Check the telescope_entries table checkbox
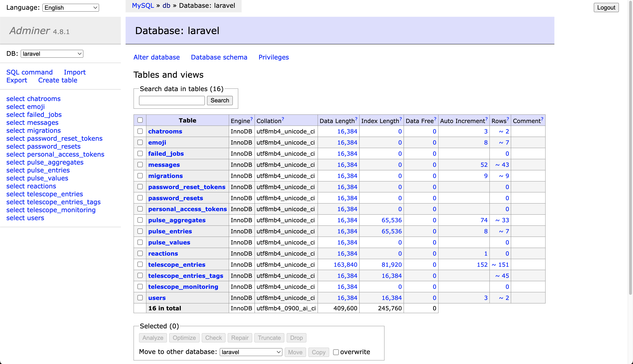Viewport: 633px width, 364px height. [x=140, y=264]
